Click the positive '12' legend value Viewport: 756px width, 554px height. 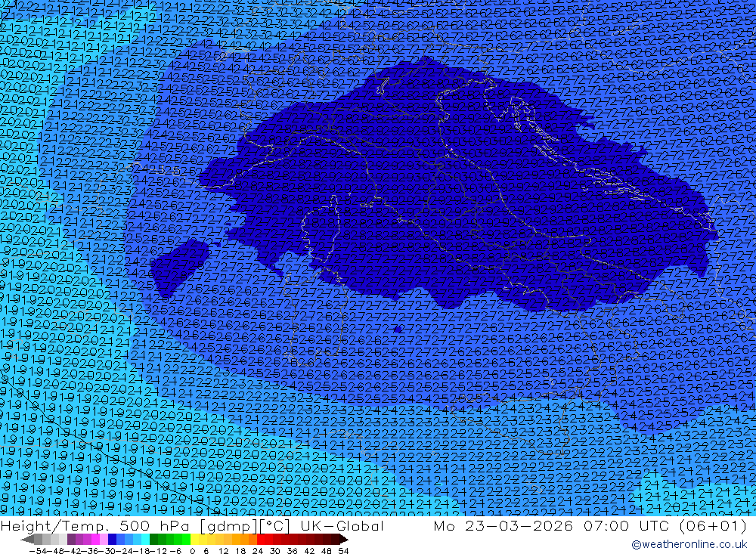(x=224, y=551)
